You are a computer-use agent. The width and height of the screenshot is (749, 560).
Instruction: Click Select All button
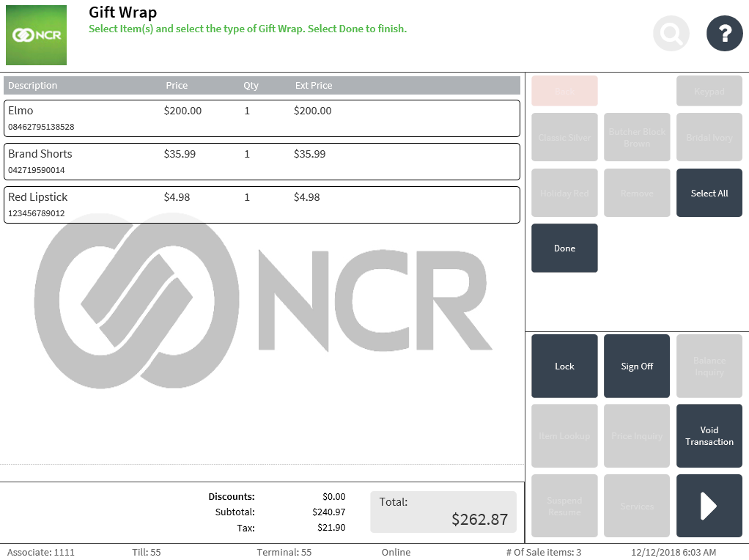coord(709,193)
